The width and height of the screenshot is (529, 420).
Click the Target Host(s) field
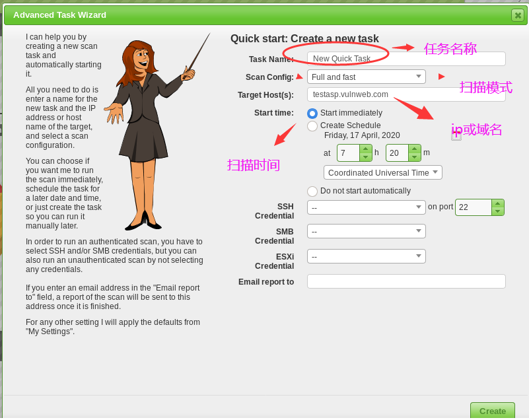406,94
